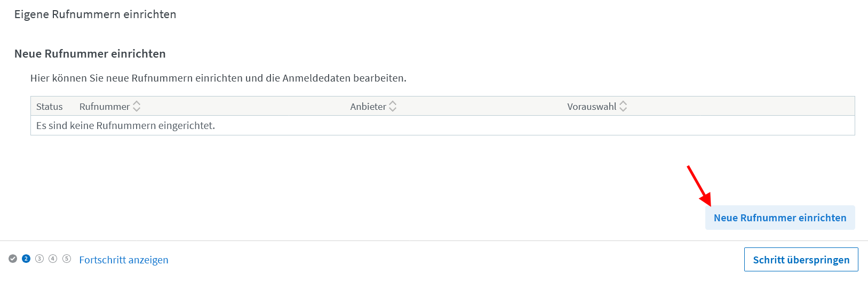Jump to step 3 circle indicator
This screenshot has height=289, width=868.
(39, 259)
